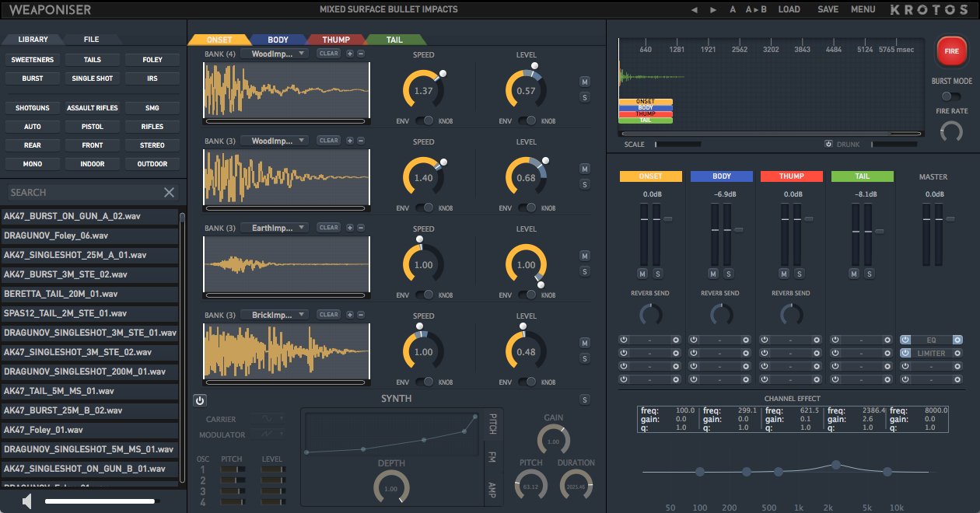
Task: Enable first ONSET effect slot power
Action: pos(624,340)
